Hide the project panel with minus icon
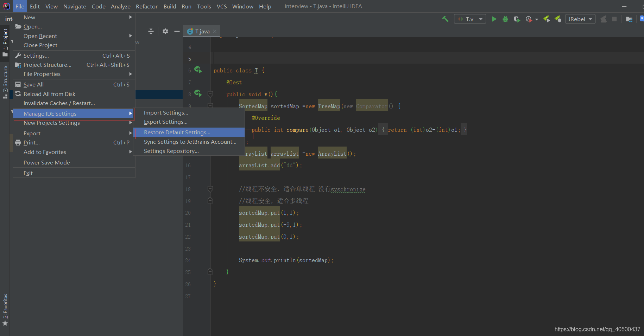644x336 pixels. 177,31
